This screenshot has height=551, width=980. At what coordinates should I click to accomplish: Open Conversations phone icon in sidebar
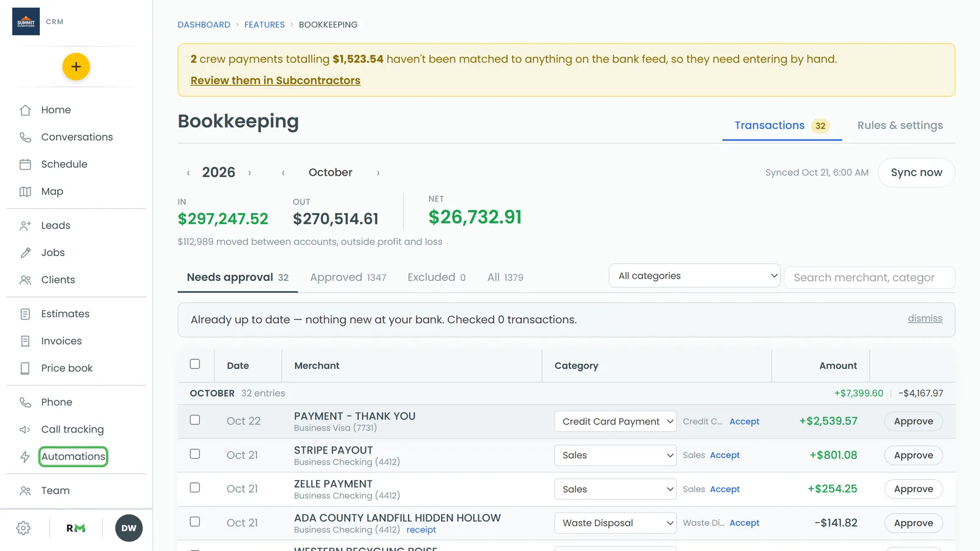[x=25, y=137]
